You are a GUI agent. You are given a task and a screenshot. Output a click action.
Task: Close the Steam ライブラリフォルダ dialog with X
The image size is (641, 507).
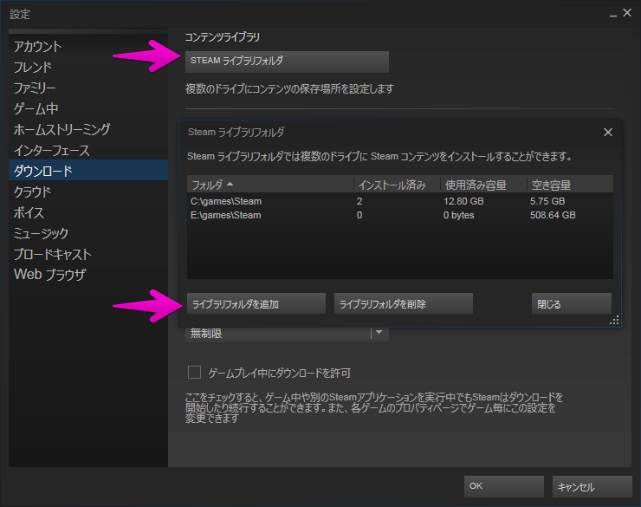tap(607, 132)
